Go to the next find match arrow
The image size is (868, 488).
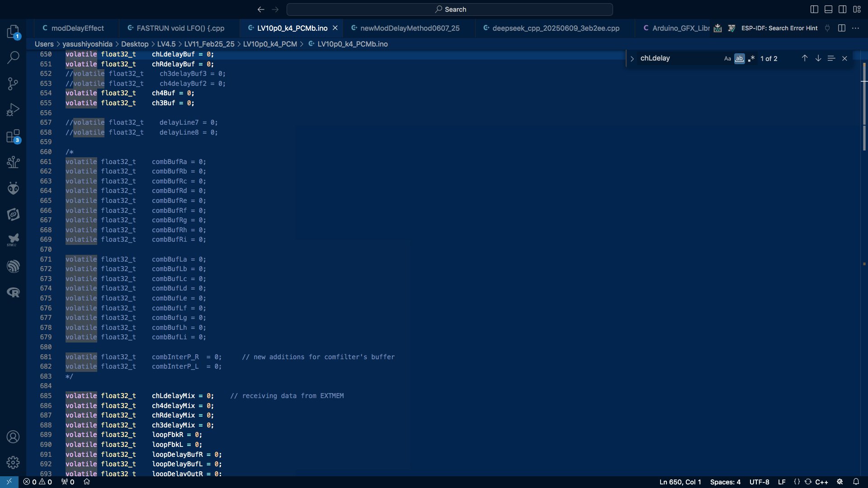pos(818,58)
